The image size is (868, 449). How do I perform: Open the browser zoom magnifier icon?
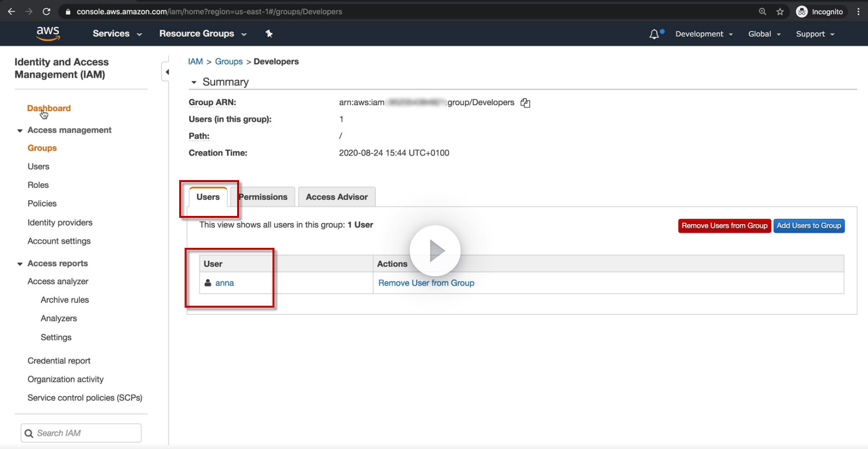[762, 11]
